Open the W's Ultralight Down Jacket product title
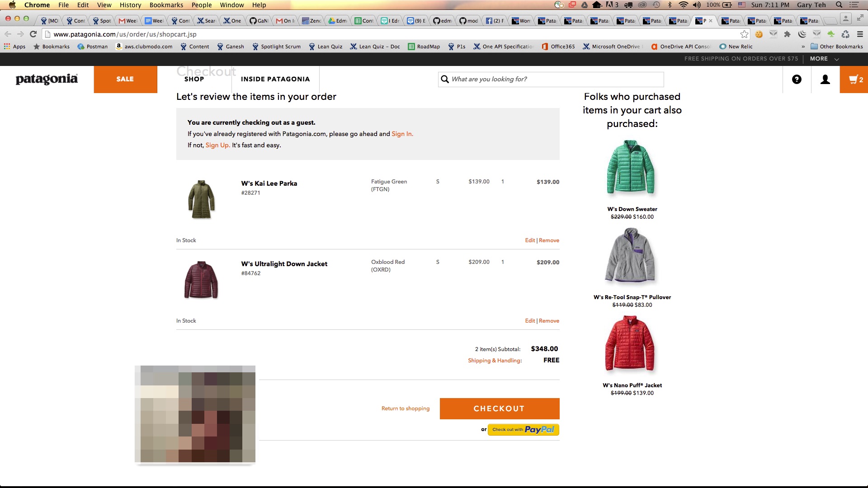The image size is (868, 488). [x=284, y=264]
